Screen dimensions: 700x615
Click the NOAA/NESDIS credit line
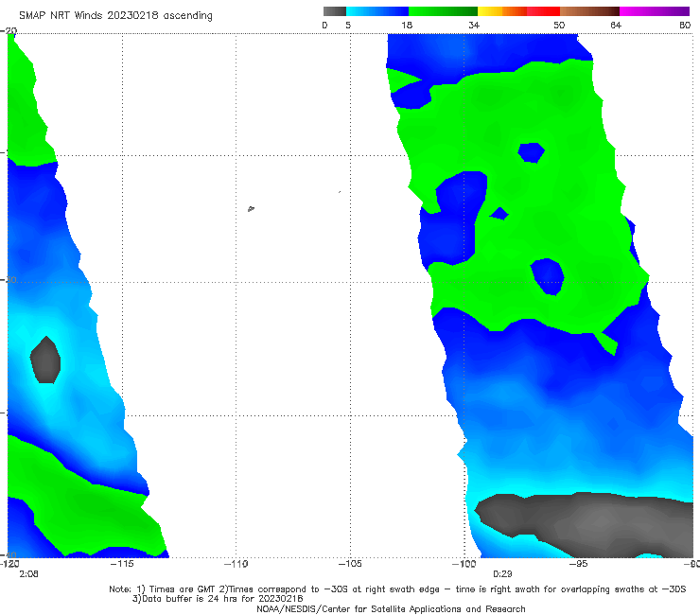pos(391,608)
